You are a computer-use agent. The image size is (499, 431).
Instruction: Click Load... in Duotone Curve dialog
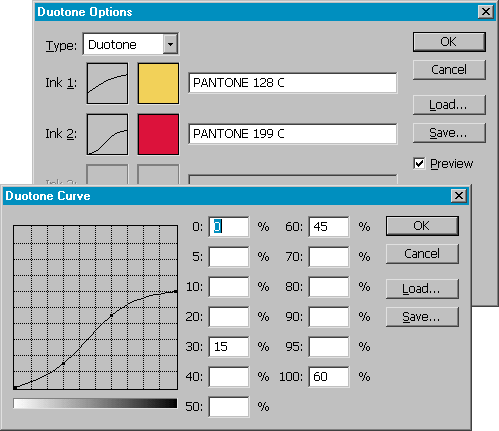422,289
